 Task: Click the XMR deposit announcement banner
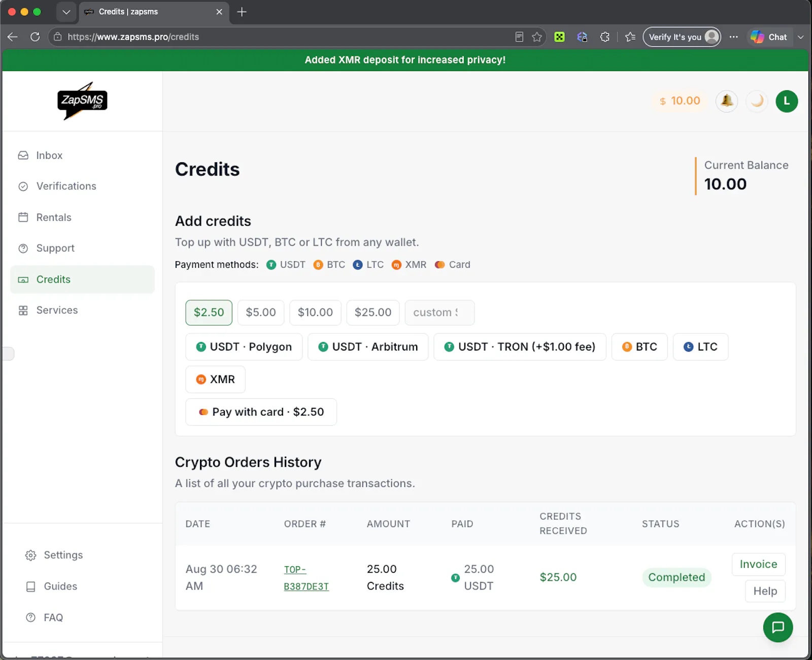click(x=405, y=60)
